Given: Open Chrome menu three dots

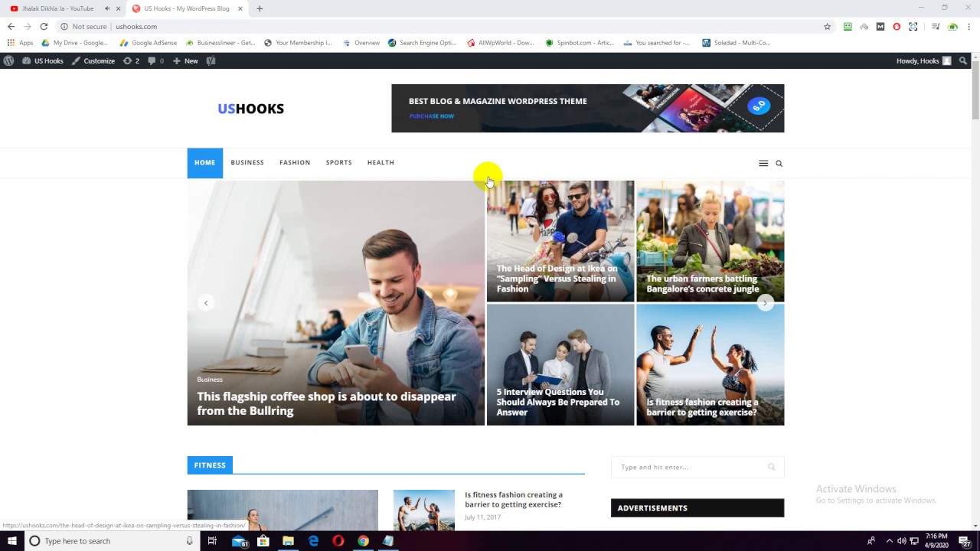Looking at the screenshot, I should [969, 26].
